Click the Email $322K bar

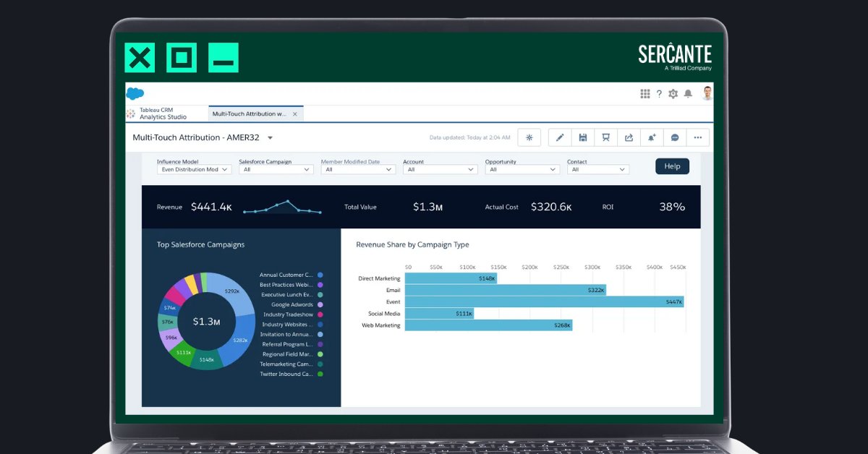[506, 290]
